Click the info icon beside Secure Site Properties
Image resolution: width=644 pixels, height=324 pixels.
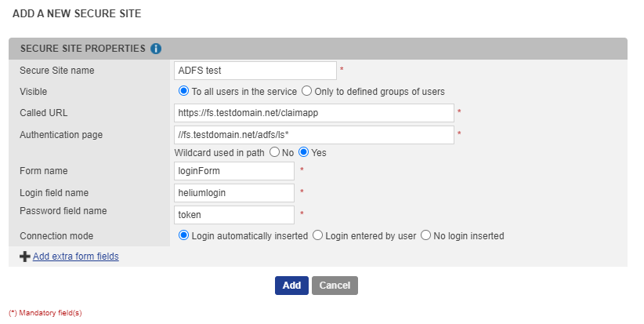point(156,49)
